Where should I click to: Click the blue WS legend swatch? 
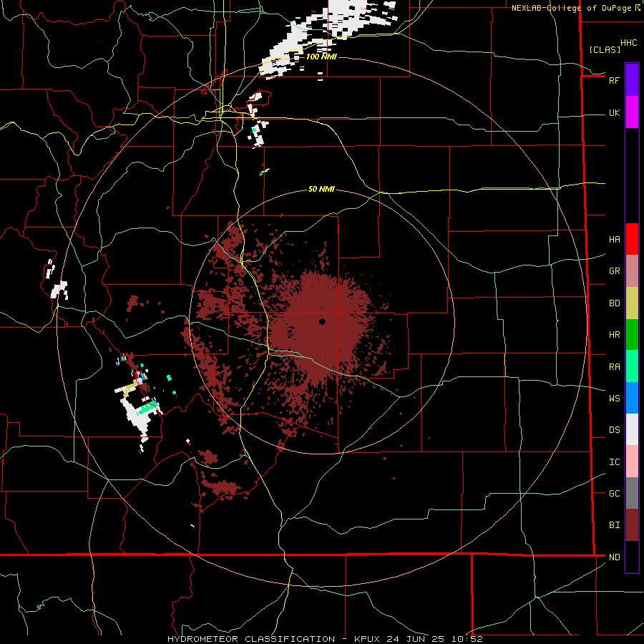pyautogui.click(x=632, y=398)
